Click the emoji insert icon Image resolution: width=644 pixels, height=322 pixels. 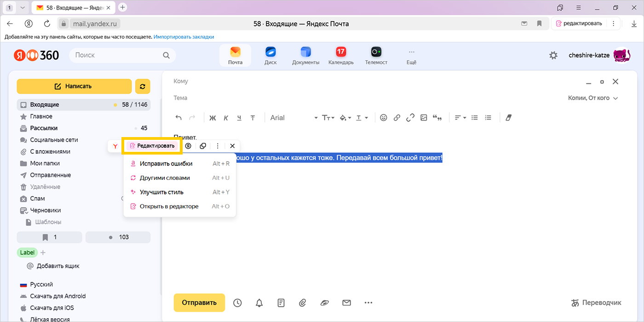384,118
